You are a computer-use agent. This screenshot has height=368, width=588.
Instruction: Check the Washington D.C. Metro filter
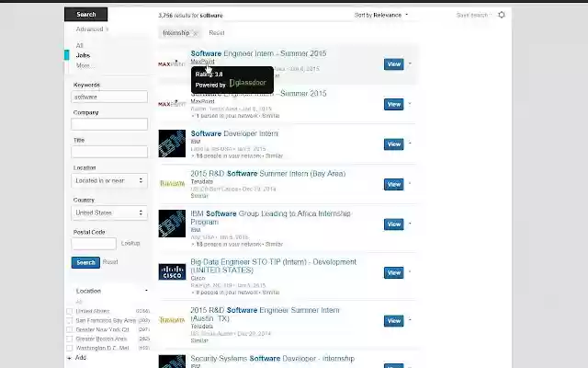70,348
